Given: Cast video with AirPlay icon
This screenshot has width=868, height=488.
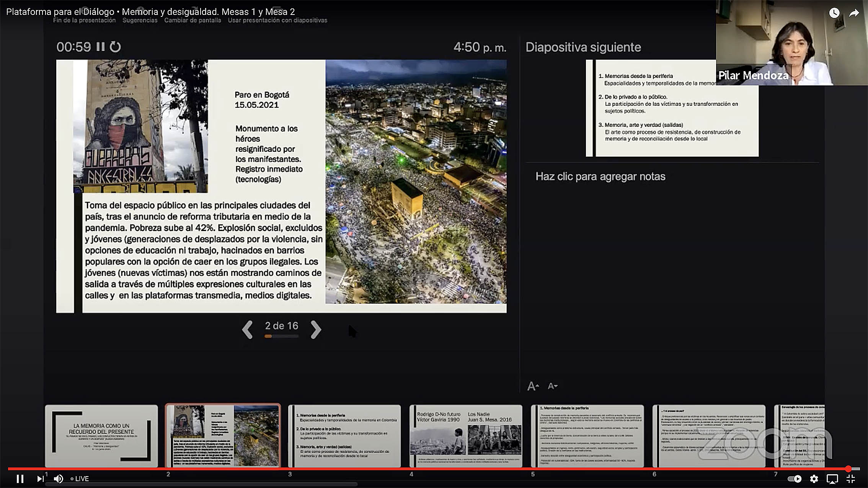Looking at the screenshot, I should tap(832, 479).
